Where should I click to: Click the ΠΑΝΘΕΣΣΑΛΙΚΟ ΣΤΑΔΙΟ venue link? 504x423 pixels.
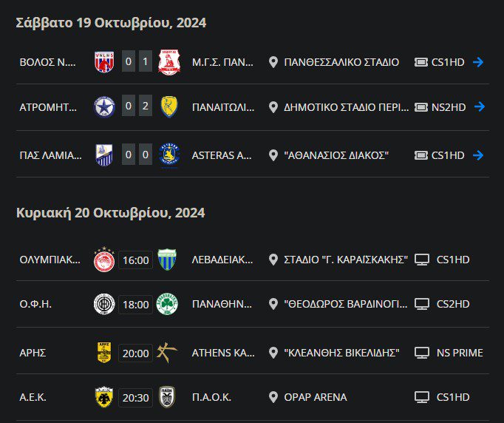(341, 62)
